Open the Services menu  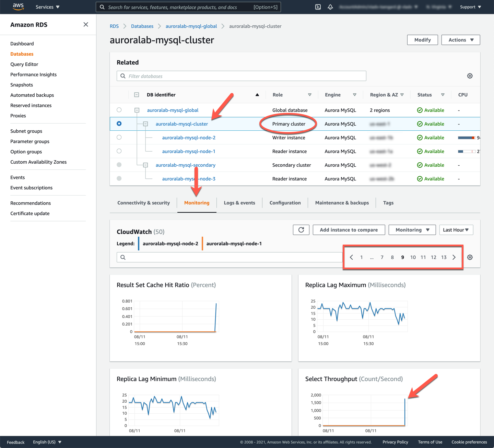point(47,7)
